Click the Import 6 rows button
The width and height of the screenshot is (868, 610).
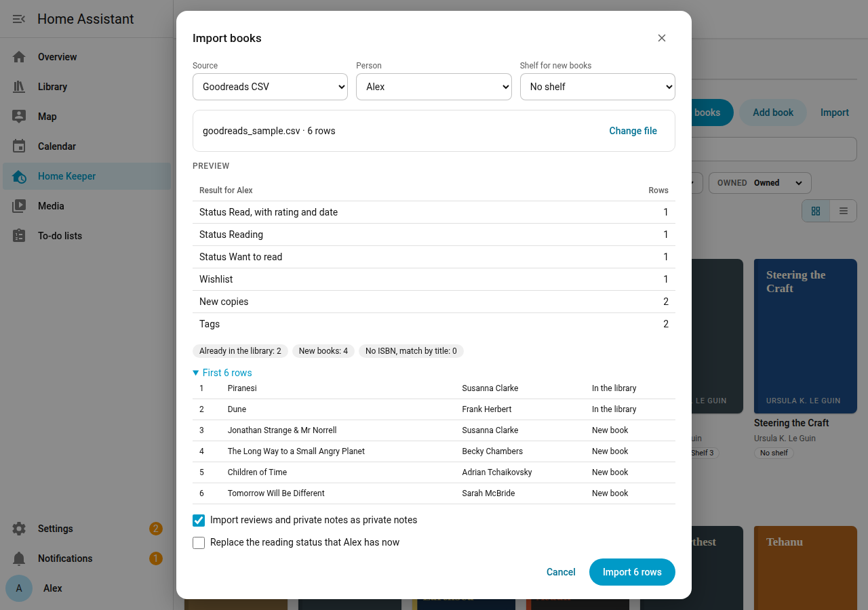[x=632, y=572]
